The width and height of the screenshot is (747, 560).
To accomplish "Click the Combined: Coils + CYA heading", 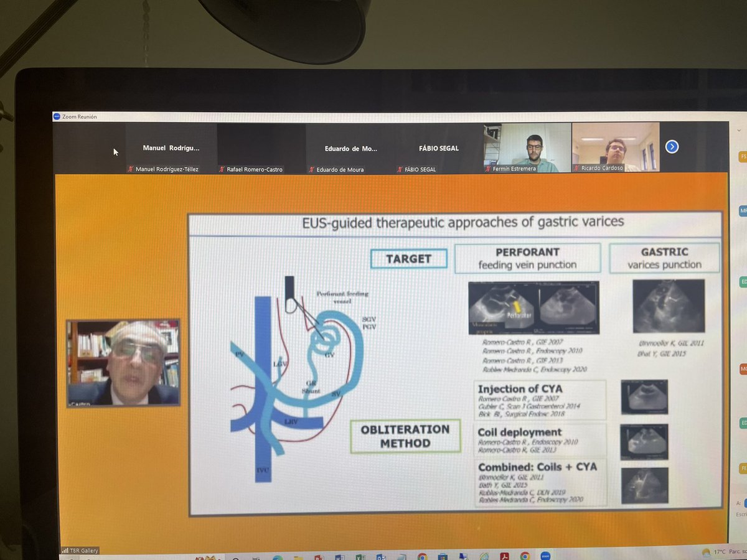I will (x=537, y=467).
